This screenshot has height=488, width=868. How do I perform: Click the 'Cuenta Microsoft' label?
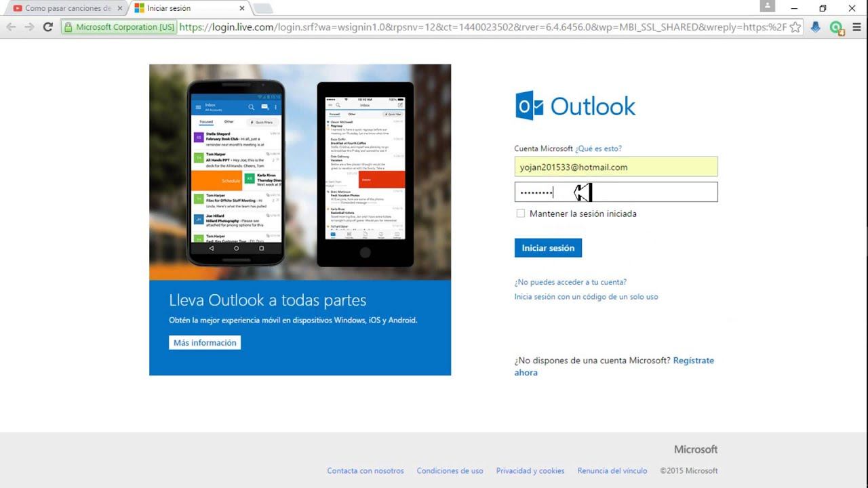[x=544, y=148]
